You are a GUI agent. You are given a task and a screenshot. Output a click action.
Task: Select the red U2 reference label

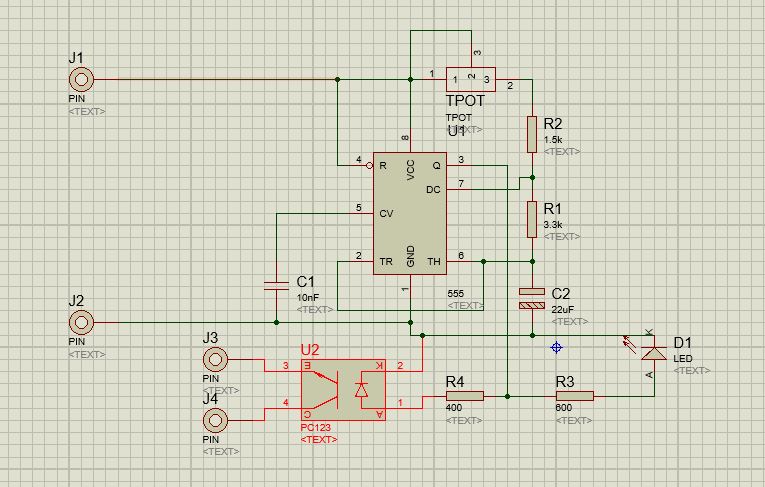311,351
